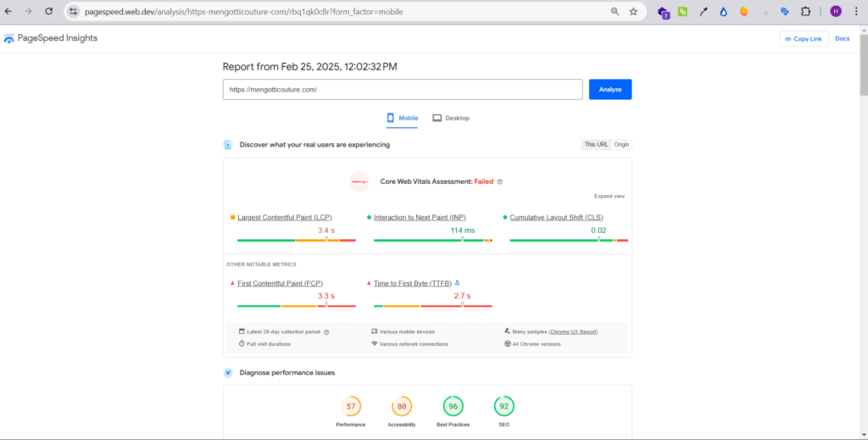Click the Copy Link button
Viewport: 868px width, 440px height.
(804, 39)
